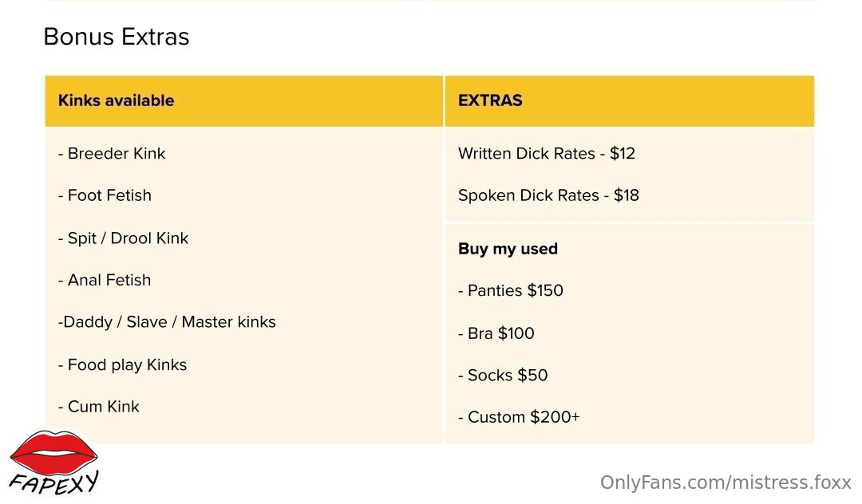The height and width of the screenshot is (504, 862).
Task: Click the red lips logo icon
Action: [54, 454]
